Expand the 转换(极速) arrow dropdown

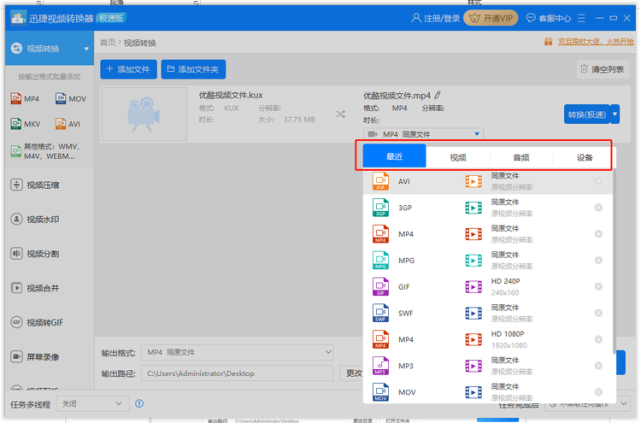click(615, 114)
